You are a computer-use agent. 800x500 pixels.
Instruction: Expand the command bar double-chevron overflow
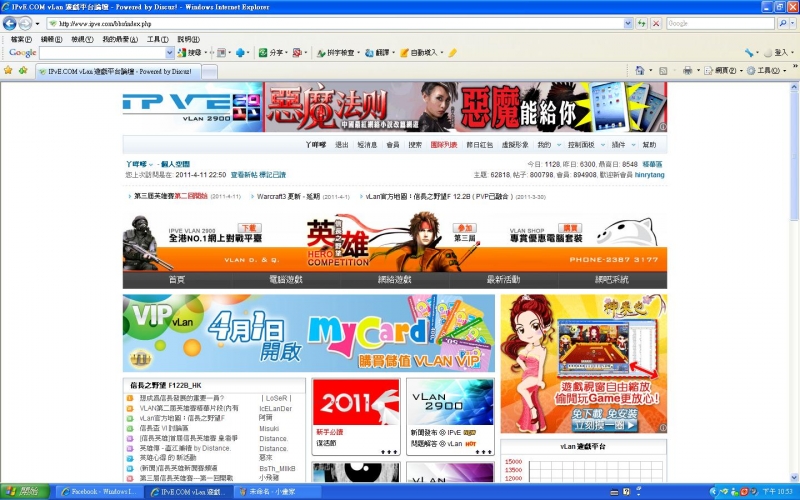795,67
